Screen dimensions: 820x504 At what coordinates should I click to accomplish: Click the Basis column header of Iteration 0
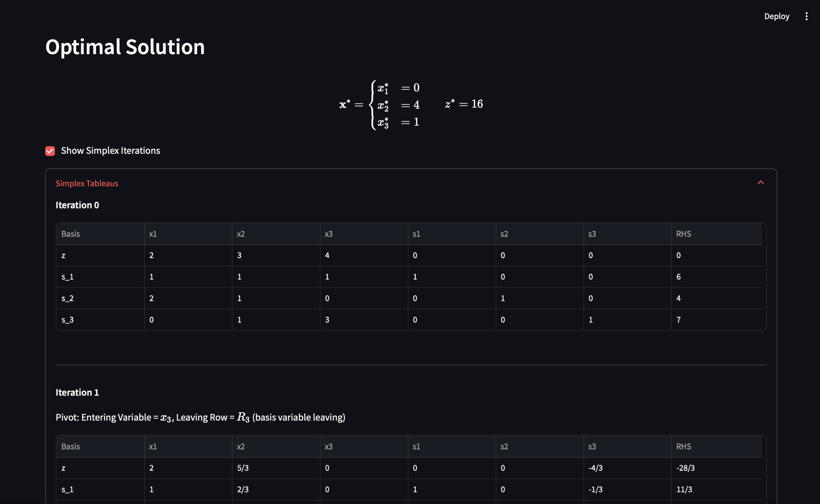tap(71, 234)
